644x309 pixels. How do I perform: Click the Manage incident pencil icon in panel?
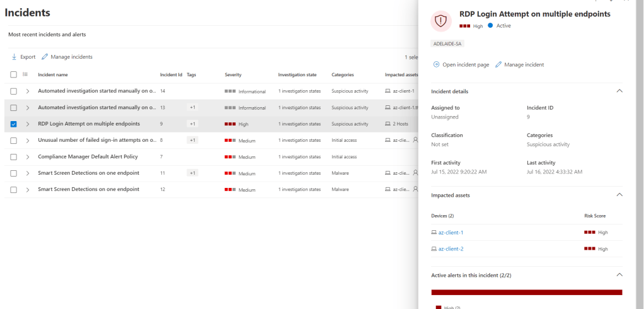pyautogui.click(x=498, y=64)
